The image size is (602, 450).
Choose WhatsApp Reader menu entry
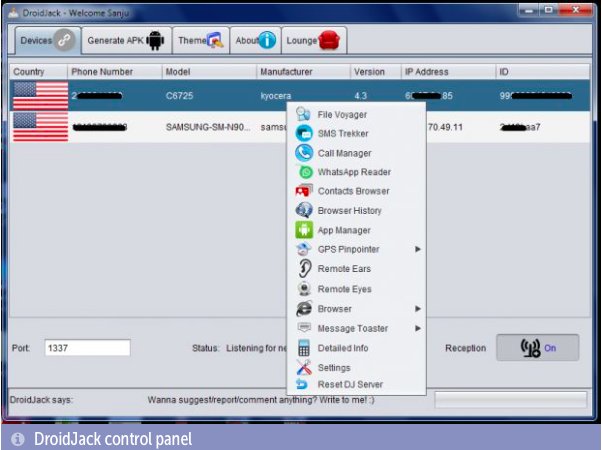pyautogui.click(x=356, y=172)
